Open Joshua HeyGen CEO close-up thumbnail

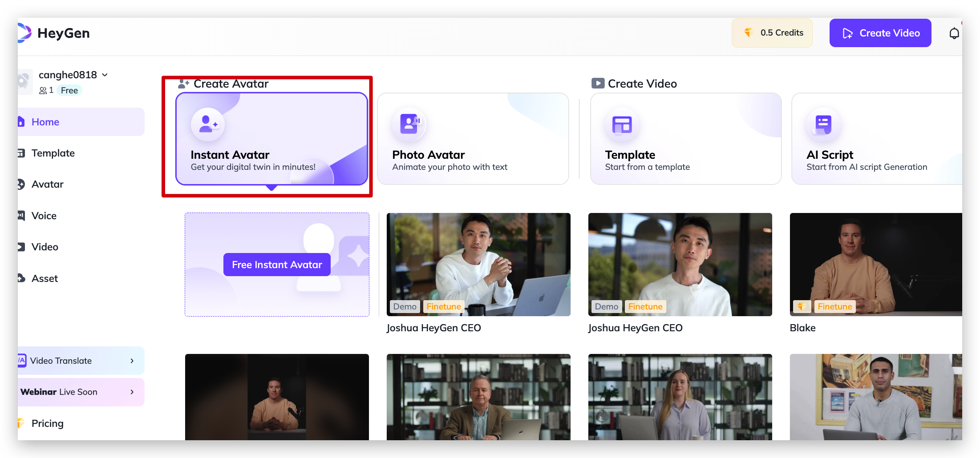coord(680,265)
